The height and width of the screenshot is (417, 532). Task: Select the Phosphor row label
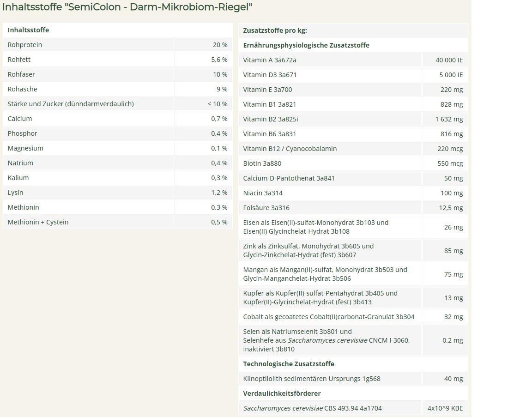(x=22, y=133)
